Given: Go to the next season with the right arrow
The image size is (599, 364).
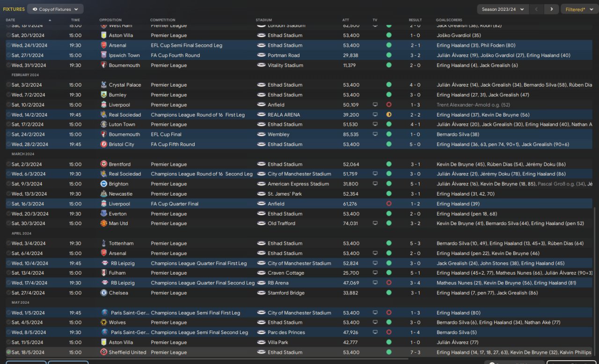Looking at the screenshot, I should 552,9.
